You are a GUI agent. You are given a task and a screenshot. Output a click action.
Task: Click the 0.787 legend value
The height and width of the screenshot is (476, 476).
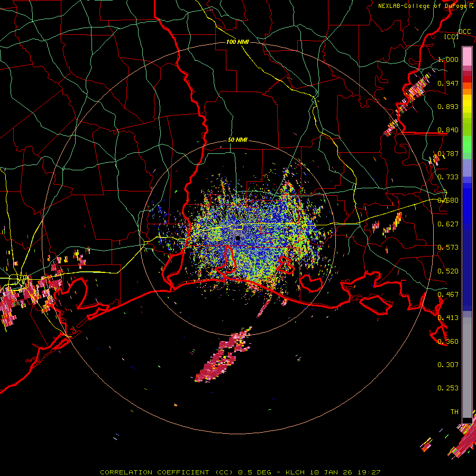coord(448,153)
